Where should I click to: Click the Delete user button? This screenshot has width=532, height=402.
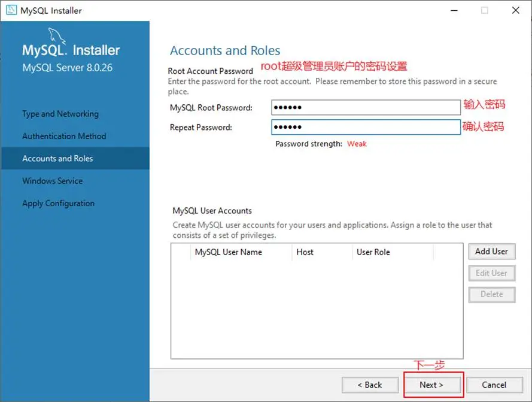tap(491, 294)
